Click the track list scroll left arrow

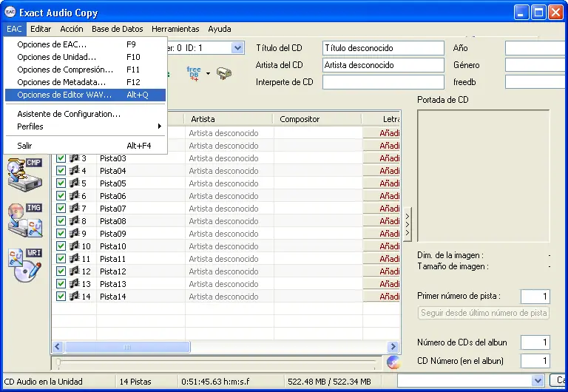(x=58, y=347)
